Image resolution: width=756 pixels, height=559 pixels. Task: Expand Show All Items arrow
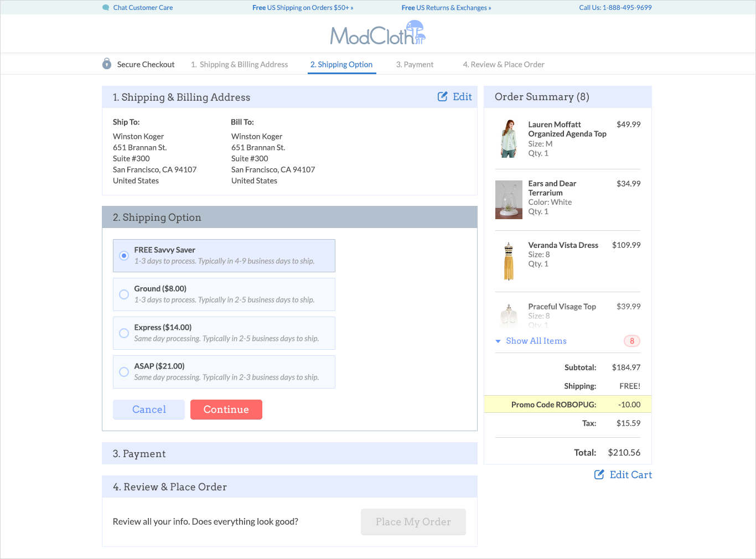(x=498, y=341)
